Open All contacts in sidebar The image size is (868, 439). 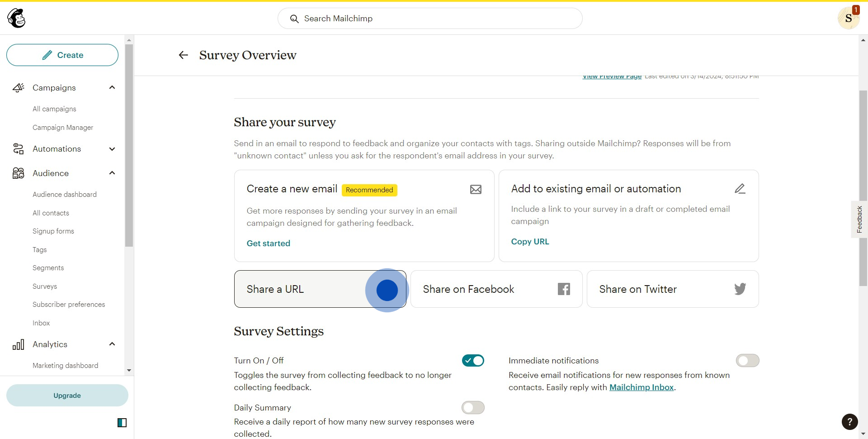(51, 213)
